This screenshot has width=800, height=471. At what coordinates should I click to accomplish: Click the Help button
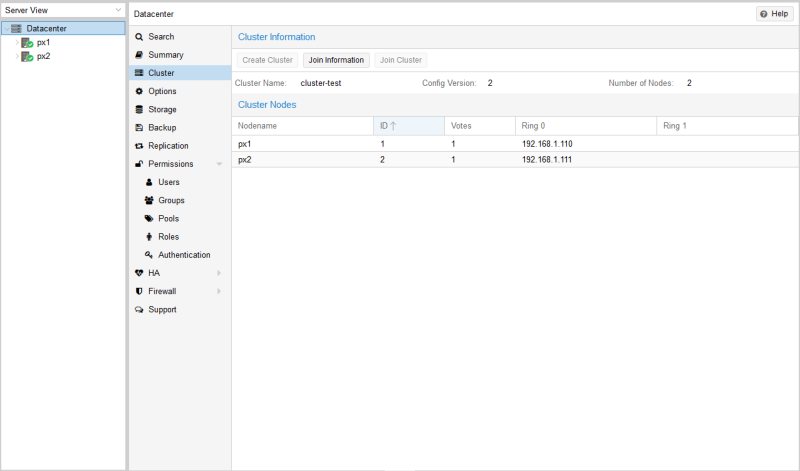coord(774,14)
